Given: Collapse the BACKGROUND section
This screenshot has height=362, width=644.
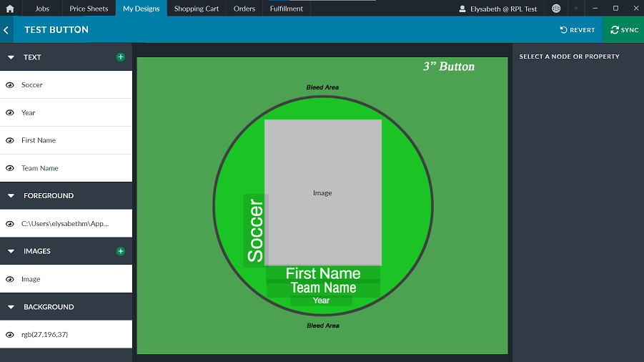Looking at the screenshot, I should coord(11,308).
